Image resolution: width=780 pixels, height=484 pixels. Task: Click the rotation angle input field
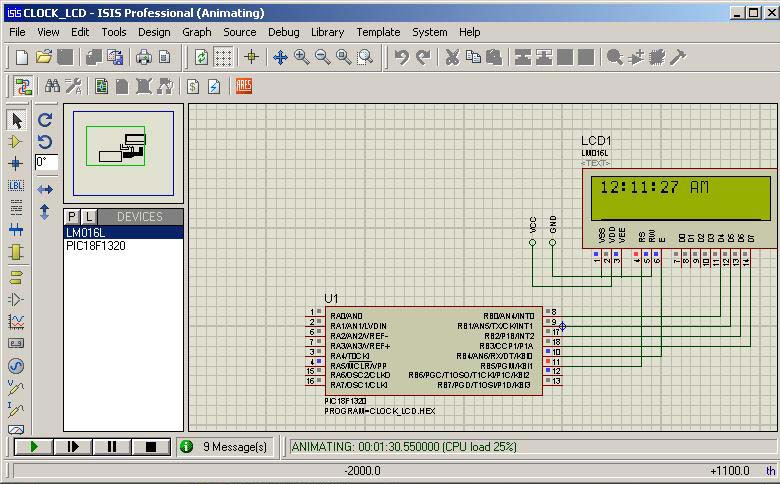coord(47,162)
